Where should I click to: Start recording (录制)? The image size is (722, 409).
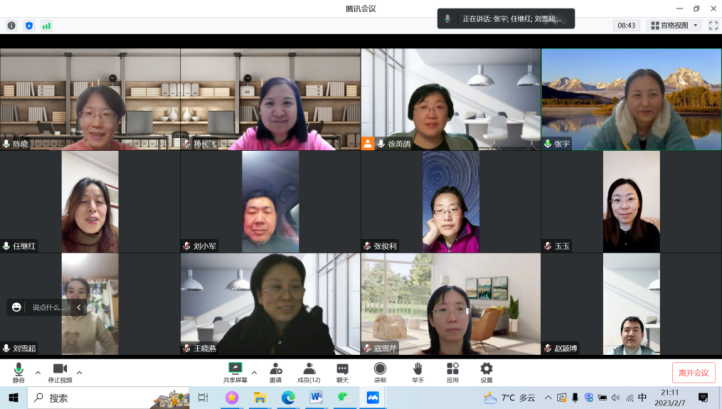pyautogui.click(x=380, y=373)
